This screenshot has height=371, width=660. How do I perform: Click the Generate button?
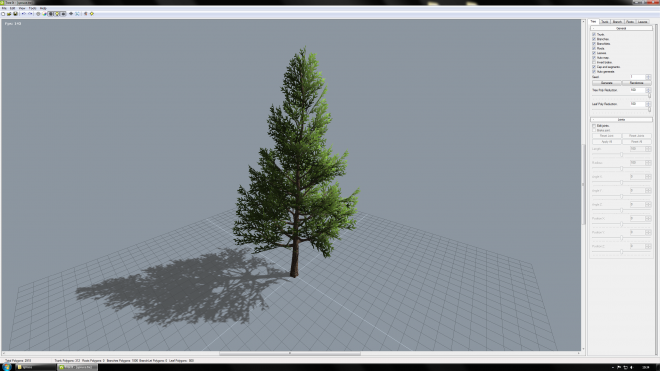click(x=607, y=83)
